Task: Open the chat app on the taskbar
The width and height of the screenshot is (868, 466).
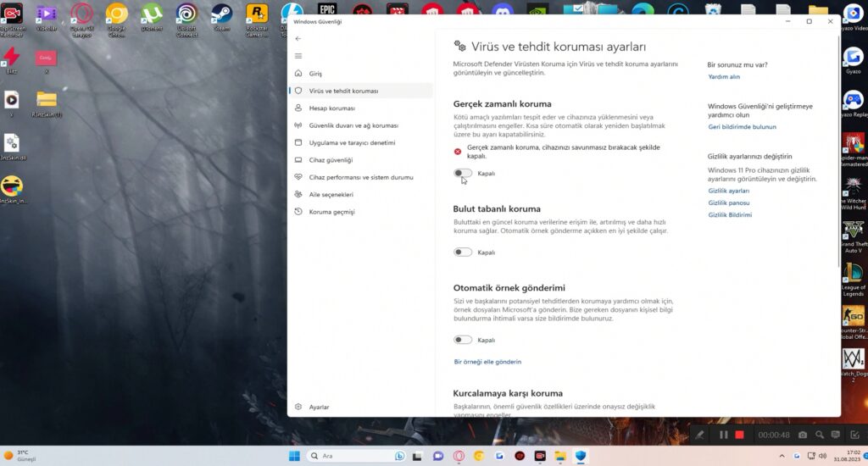Action: click(x=438, y=456)
